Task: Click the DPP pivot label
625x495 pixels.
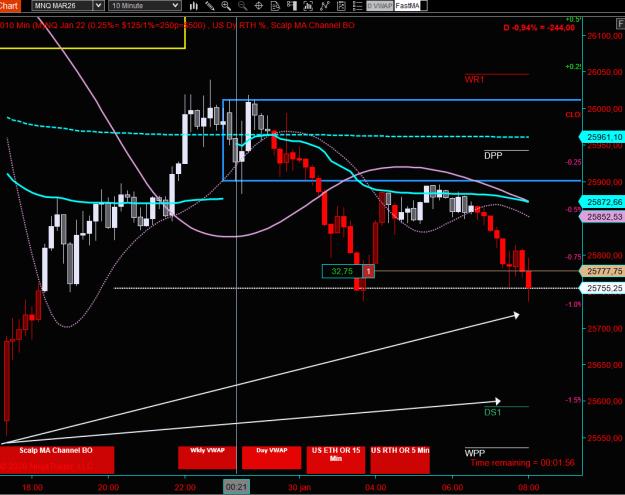Action: pyautogui.click(x=493, y=156)
